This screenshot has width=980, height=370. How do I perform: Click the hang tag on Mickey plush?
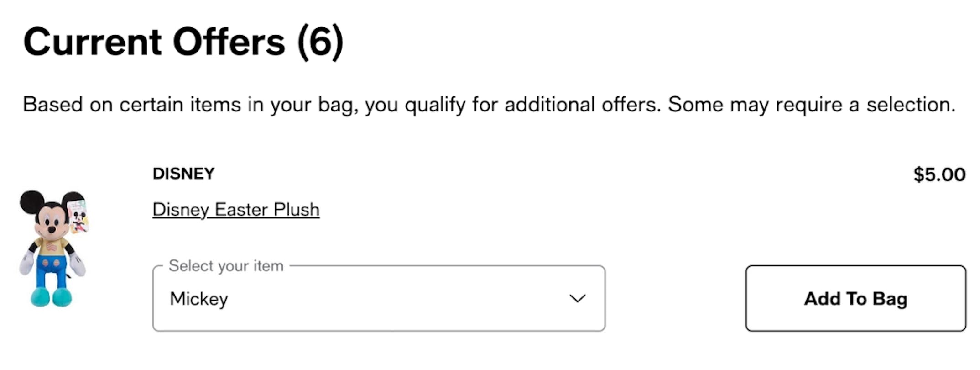click(x=78, y=217)
